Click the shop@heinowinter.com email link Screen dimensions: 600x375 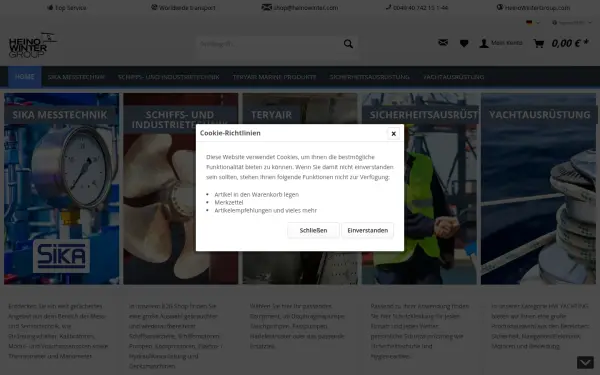point(300,8)
